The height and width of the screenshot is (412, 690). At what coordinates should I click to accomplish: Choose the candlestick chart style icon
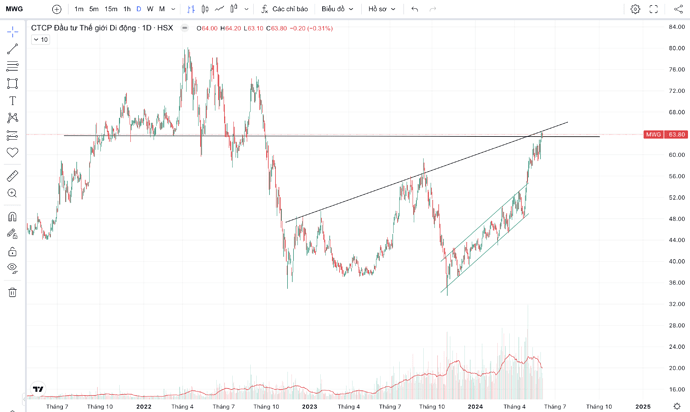205,9
